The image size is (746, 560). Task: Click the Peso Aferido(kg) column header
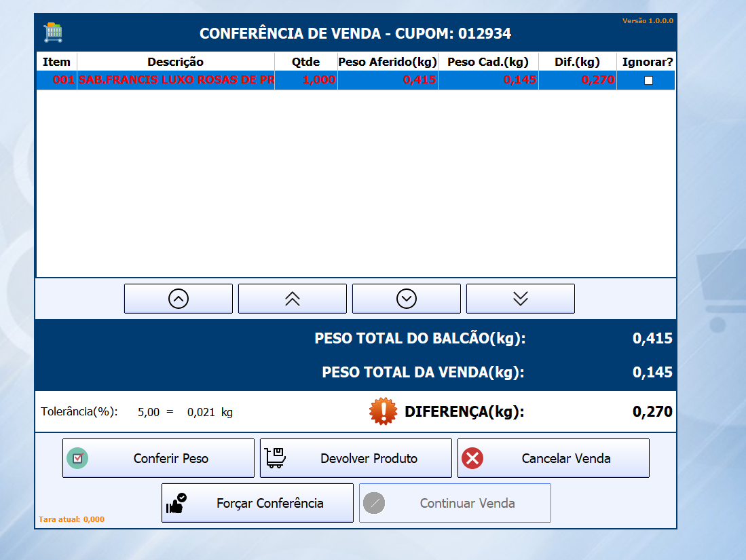[x=387, y=62]
